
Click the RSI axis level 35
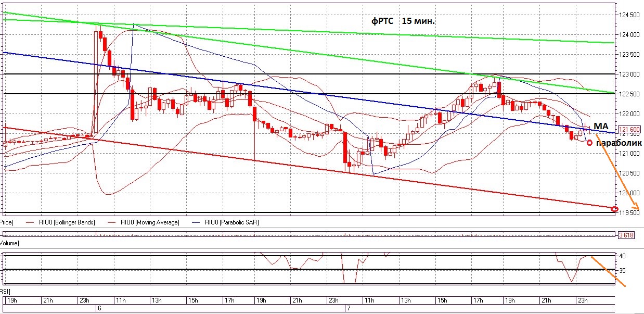pos(623,271)
